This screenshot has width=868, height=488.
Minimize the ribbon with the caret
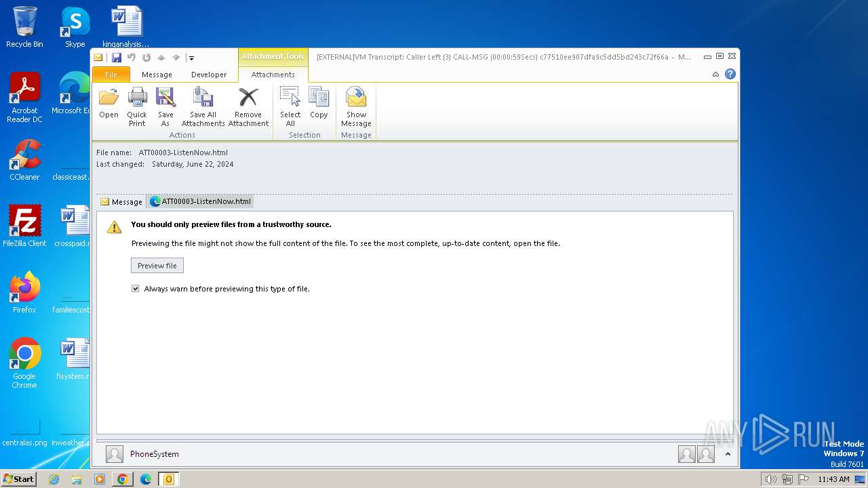click(x=715, y=75)
